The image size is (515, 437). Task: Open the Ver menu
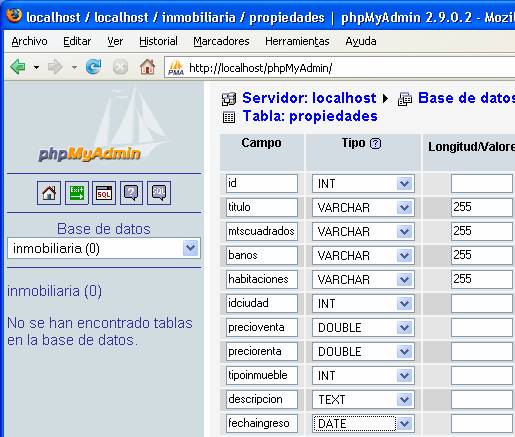115,41
